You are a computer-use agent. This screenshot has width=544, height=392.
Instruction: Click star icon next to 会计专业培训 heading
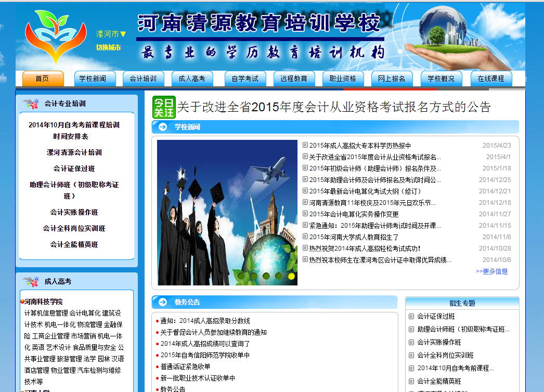point(31,103)
